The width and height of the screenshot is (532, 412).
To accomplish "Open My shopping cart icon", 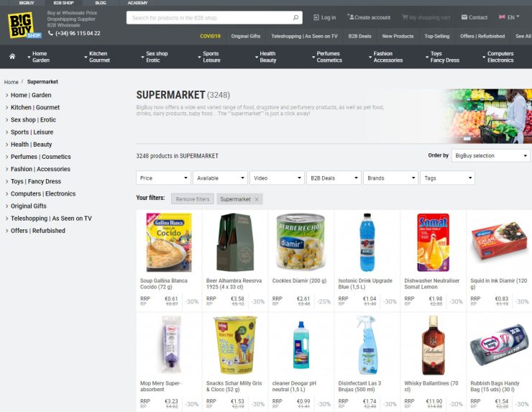I will [405, 17].
